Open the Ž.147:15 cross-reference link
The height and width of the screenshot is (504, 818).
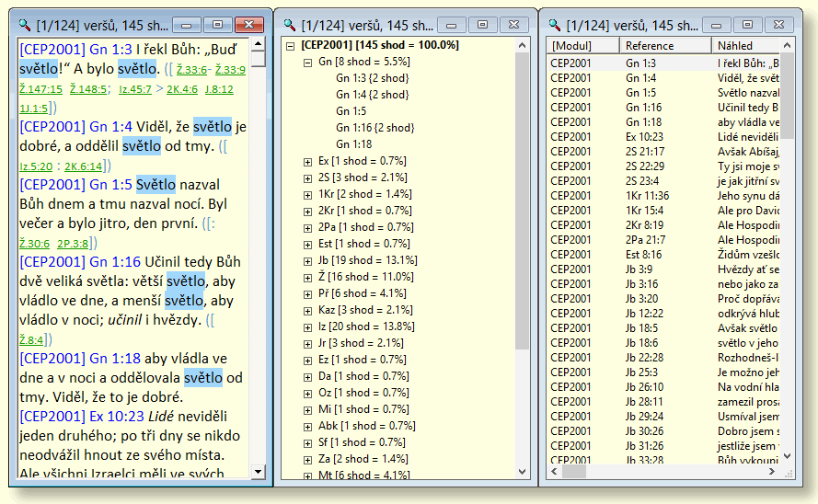pyautogui.click(x=40, y=89)
